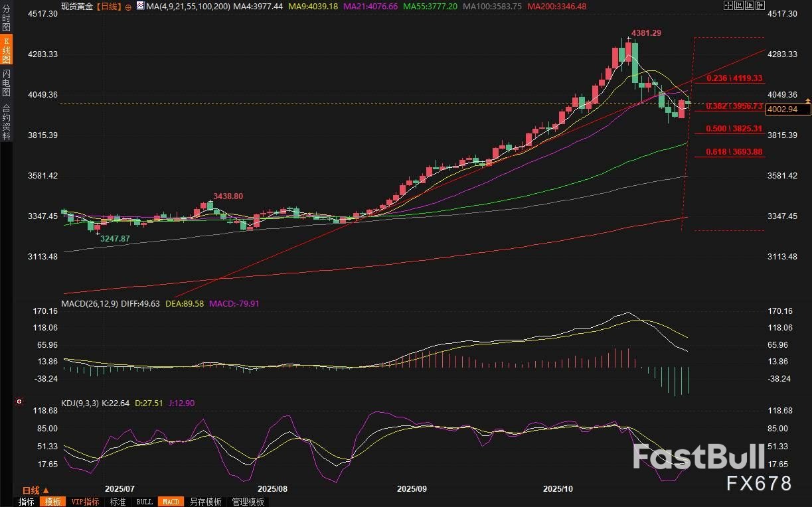Open the 合约资料 panel
Image resolution: width=812 pixels, height=507 pixels.
(5, 120)
